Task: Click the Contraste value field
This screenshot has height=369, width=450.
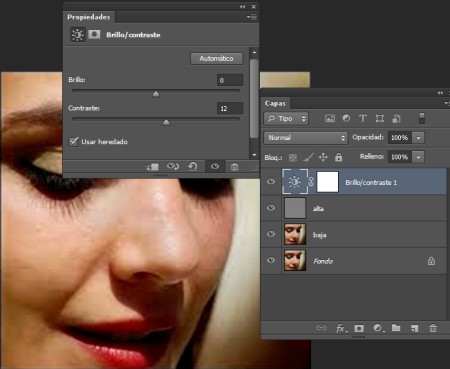Action: click(x=230, y=108)
